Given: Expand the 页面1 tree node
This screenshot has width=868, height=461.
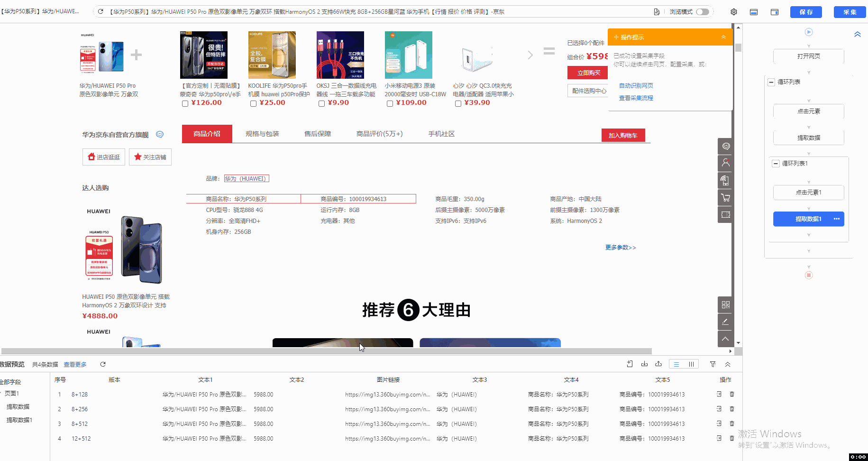Looking at the screenshot, I should 1,393.
